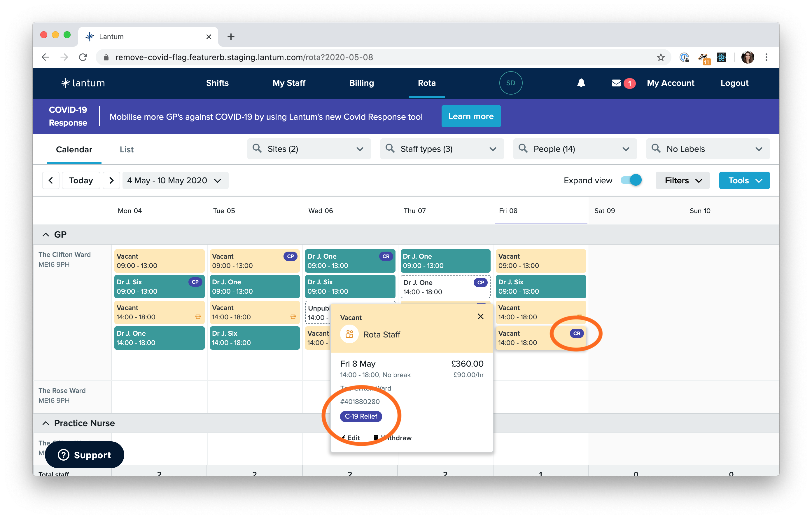This screenshot has height=519, width=812.
Task: Click the CP badge on Tuesday Vacant 09:00 shift
Action: pyautogui.click(x=290, y=257)
